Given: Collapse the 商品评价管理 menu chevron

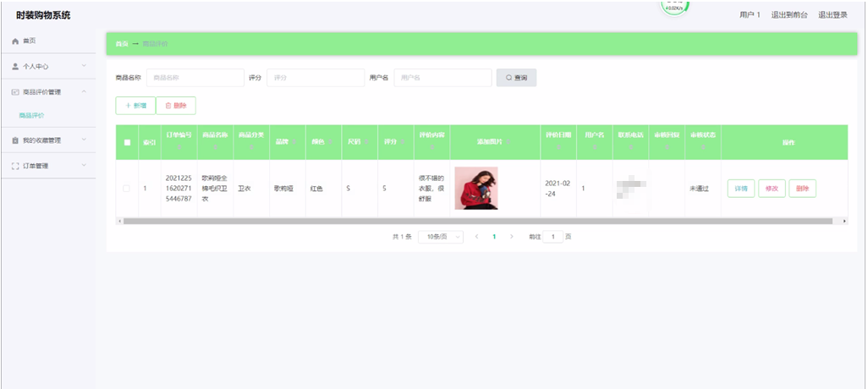Looking at the screenshot, I should point(84,91).
